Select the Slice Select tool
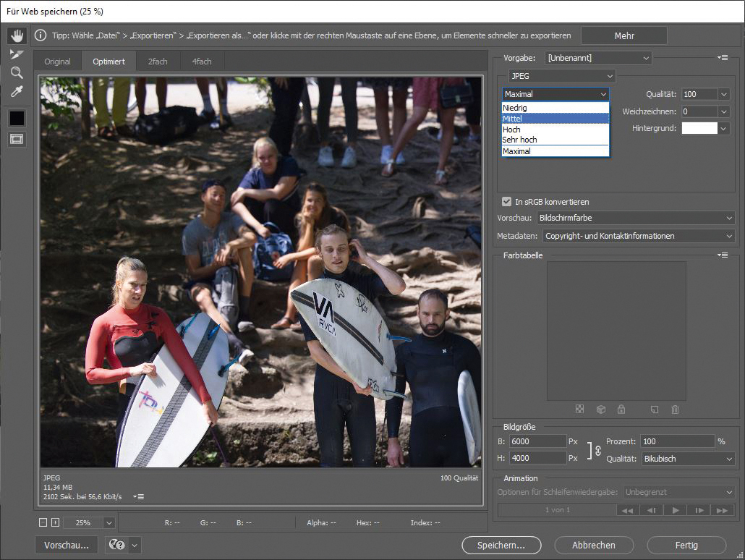The width and height of the screenshot is (745, 560). 17,54
